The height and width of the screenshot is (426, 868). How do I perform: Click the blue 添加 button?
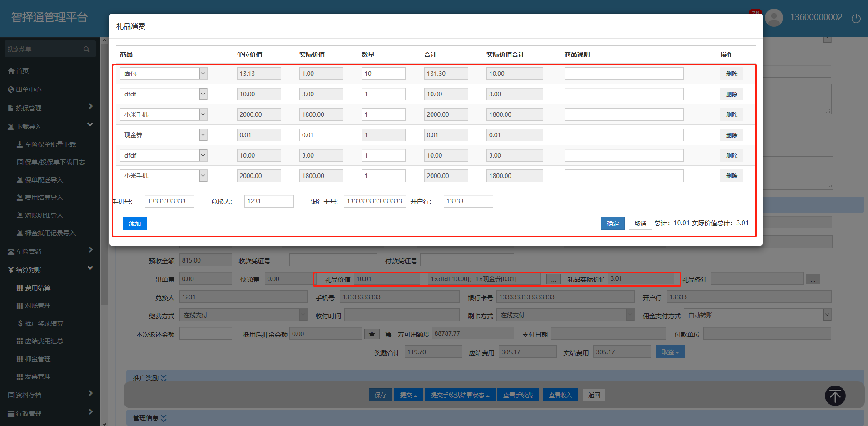click(x=135, y=223)
